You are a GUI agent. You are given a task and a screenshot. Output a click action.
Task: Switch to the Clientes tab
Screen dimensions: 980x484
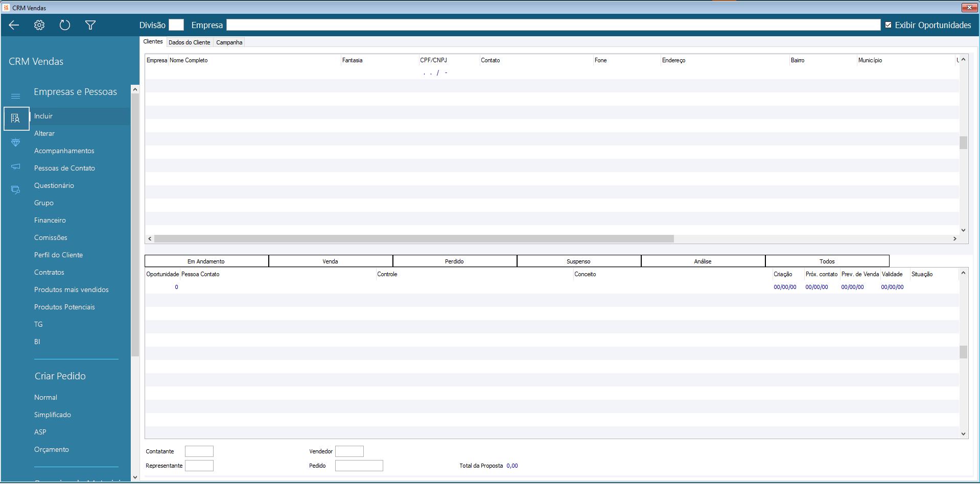[x=153, y=42]
